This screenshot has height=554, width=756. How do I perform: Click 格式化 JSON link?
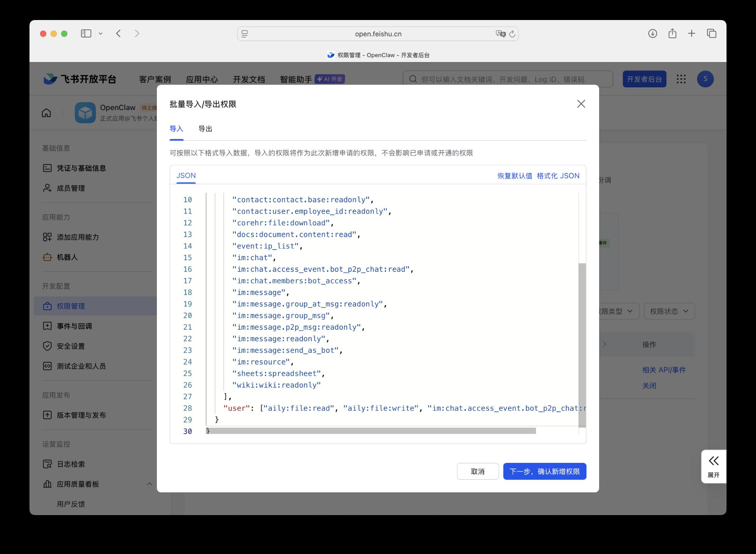(558, 176)
